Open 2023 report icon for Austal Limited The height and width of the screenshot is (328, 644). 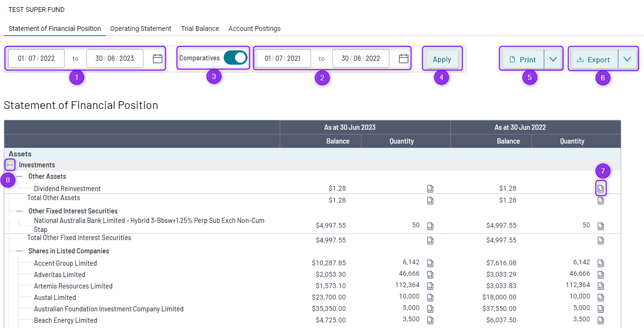click(x=430, y=298)
